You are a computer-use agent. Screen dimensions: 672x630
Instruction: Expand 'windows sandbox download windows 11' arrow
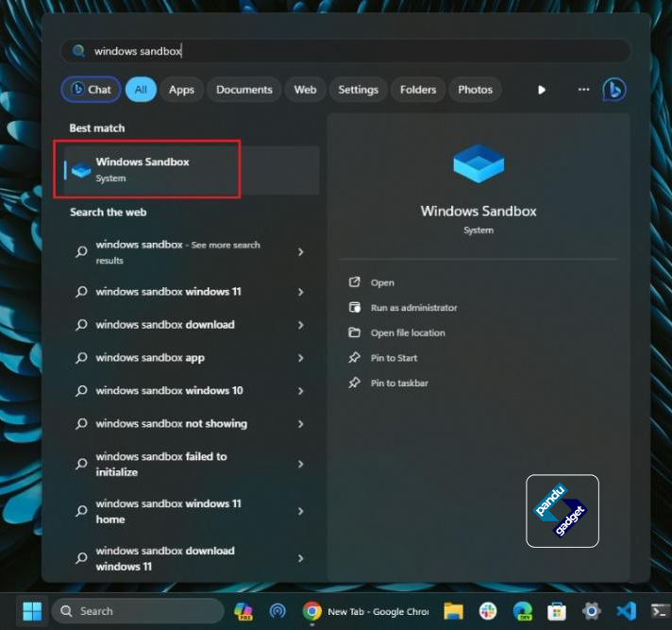tap(300, 558)
